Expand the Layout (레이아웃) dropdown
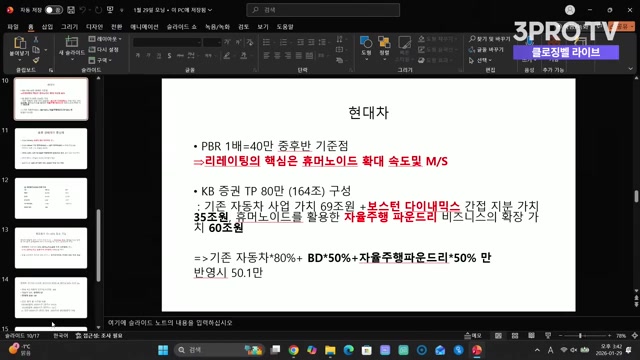Viewport: 640px width, 360px height. (x=105, y=39)
